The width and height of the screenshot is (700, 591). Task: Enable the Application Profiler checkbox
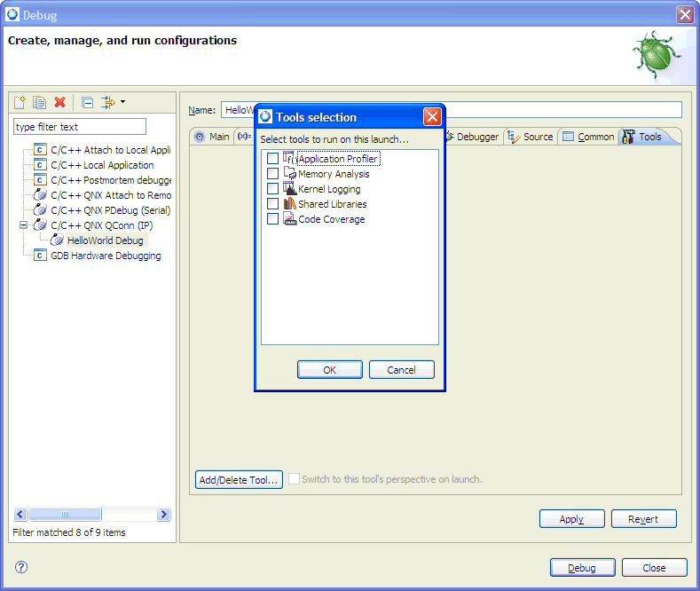point(272,159)
